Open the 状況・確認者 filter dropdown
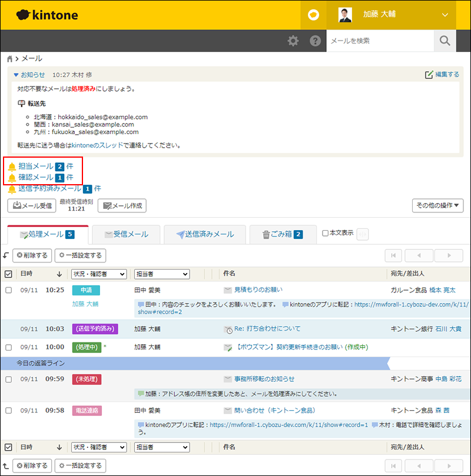The width and height of the screenshot is (471, 476). [x=99, y=274]
